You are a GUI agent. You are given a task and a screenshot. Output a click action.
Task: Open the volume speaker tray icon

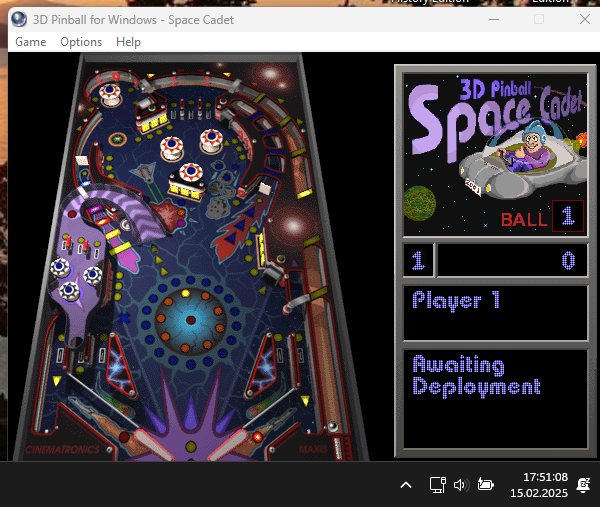(461, 485)
